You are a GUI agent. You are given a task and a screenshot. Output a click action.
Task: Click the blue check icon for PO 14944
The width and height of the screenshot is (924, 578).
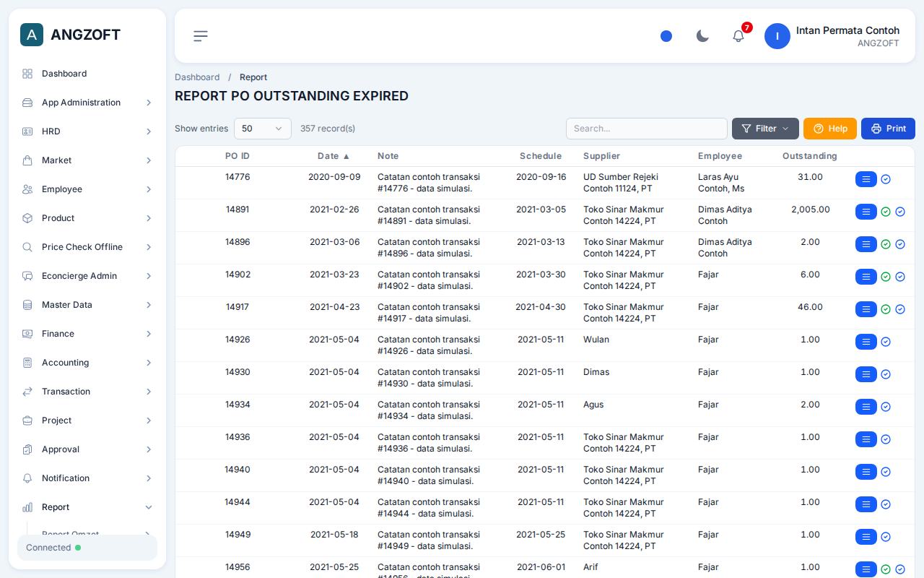coord(886,504)
